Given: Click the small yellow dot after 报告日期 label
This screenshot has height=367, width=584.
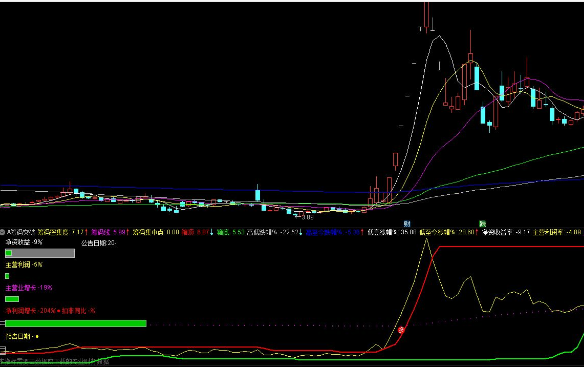Looking at the screenshot, I should 37,336.
